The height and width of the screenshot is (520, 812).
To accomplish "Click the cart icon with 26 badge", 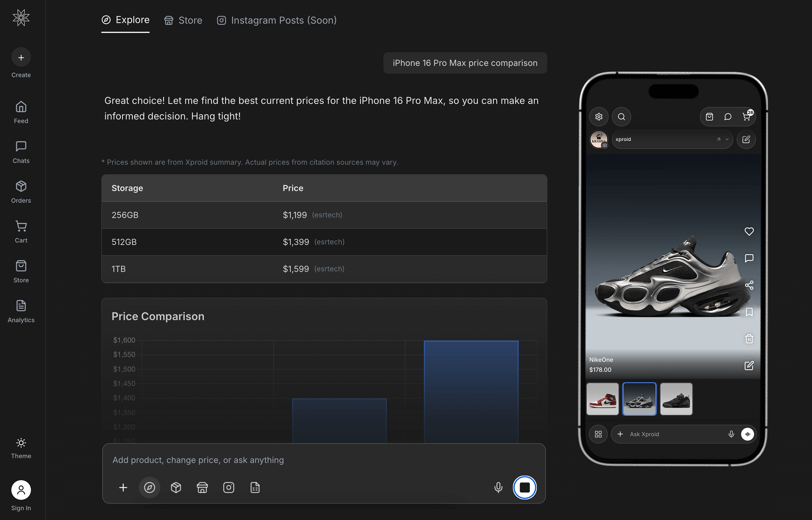I will (x=746, y=116).
